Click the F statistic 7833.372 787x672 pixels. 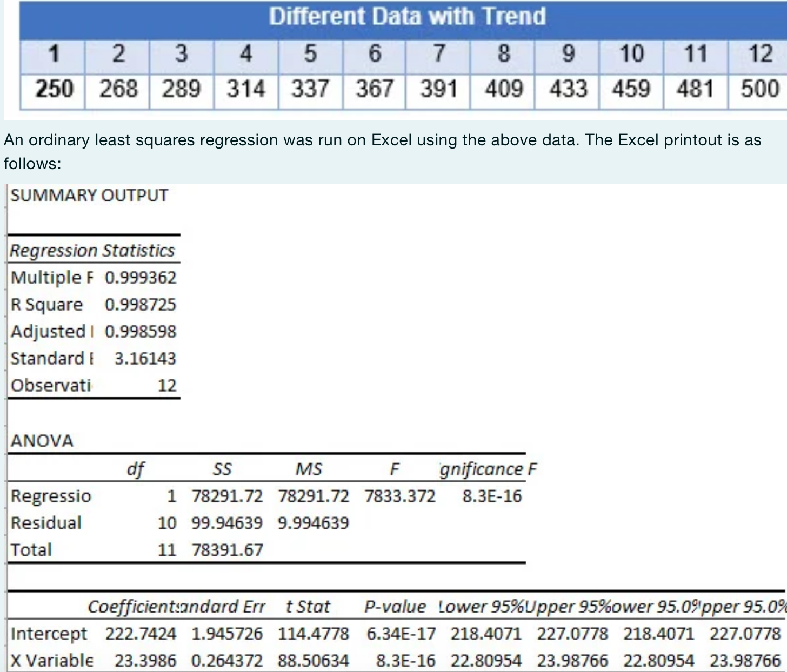[x=401, y=495]
